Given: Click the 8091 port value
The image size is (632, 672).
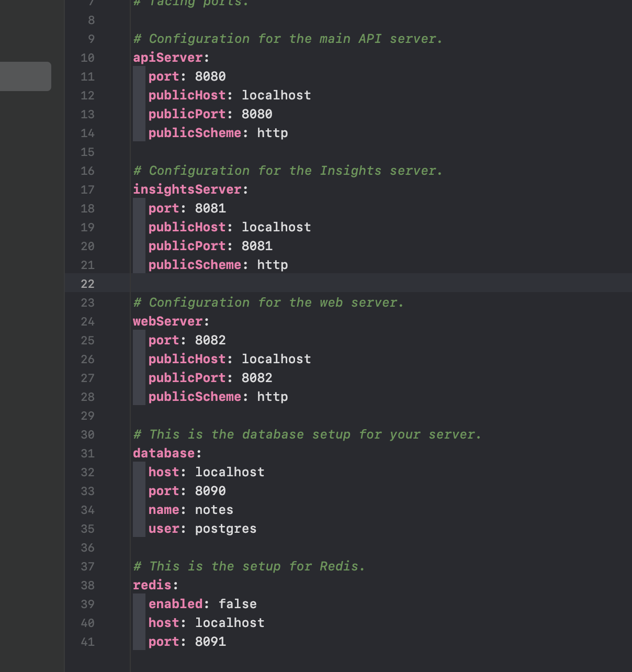Looking at the screenshot, I should click(210, 642).
